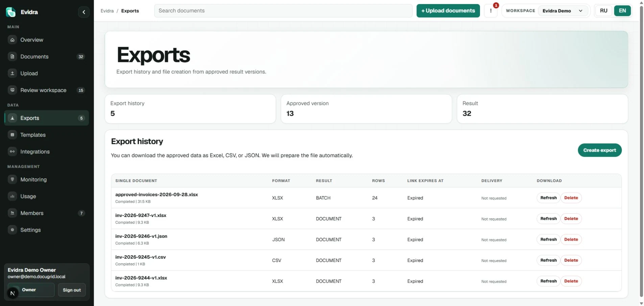Click the Exports download icon in sidebar
644x306 pixels.
(x=13, y=118)
